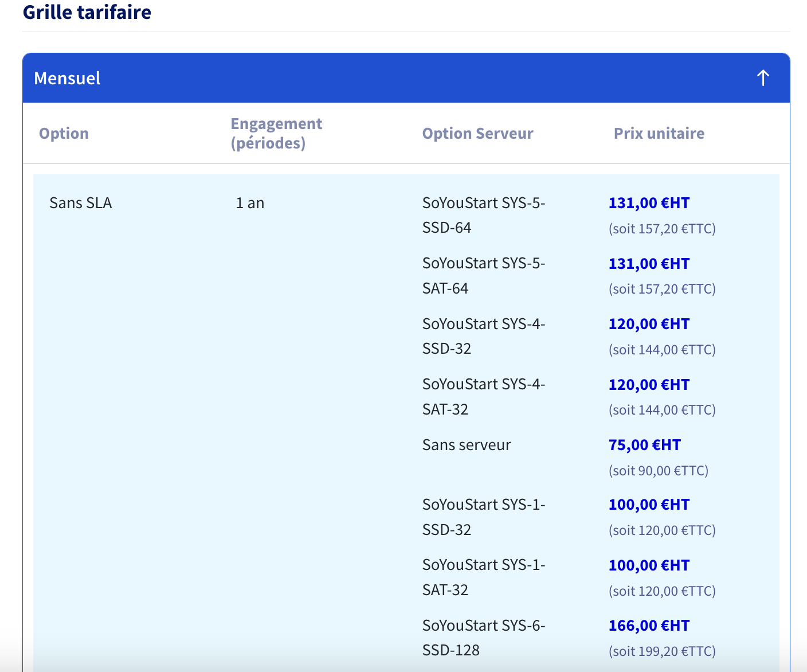Select the 1 an engagement cell
The width and height of the screenshot is (807, 672).
250,203
